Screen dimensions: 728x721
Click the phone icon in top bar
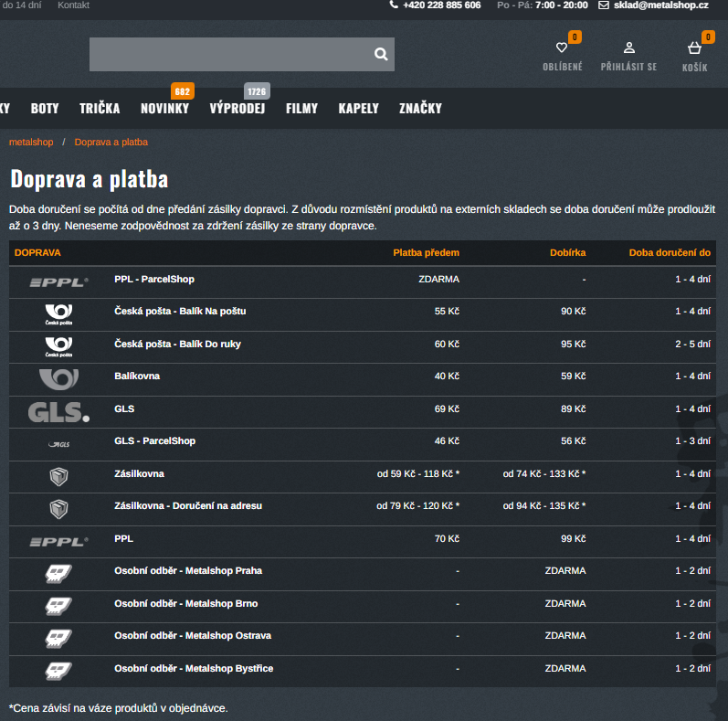pyautogui.click(x=394, y=5)
